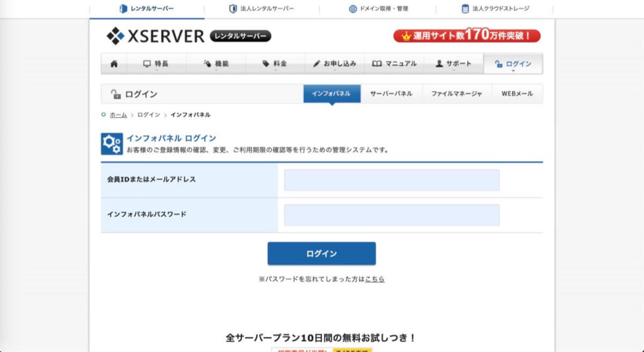This screenshot has height=352, width=644.
Task: Click the レンタルサーバー badge beside logo
Action: tap(241, 36)
